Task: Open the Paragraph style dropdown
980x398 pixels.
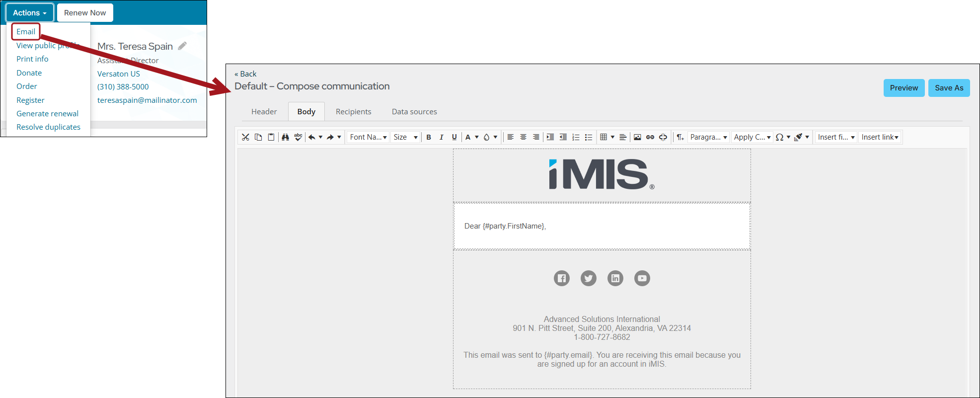Action: [x=709, y=137]
